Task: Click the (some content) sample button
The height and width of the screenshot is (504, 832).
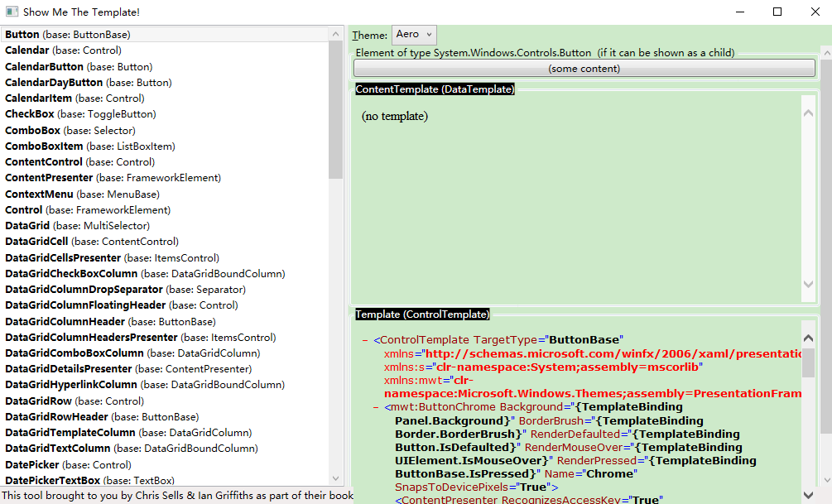Action: [x=584, y=69]
